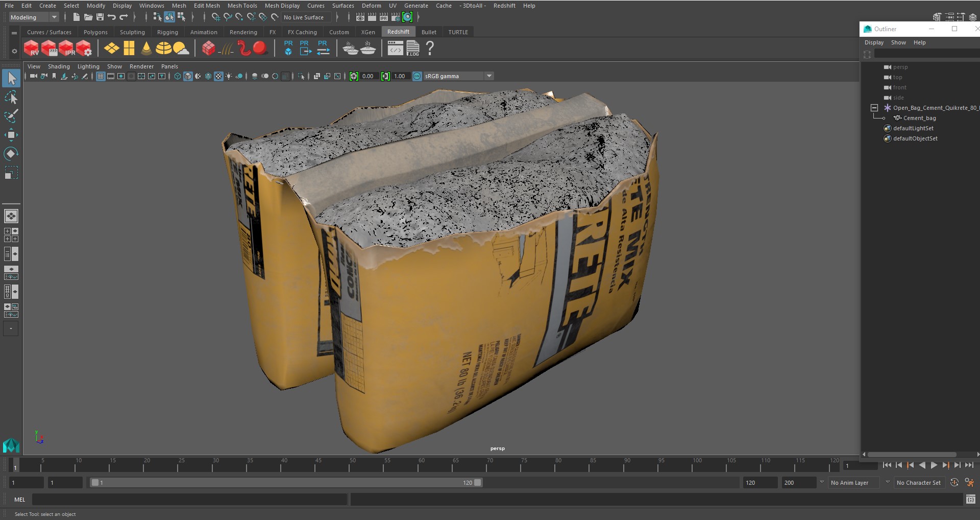Play animation forwards

[934, 465]
